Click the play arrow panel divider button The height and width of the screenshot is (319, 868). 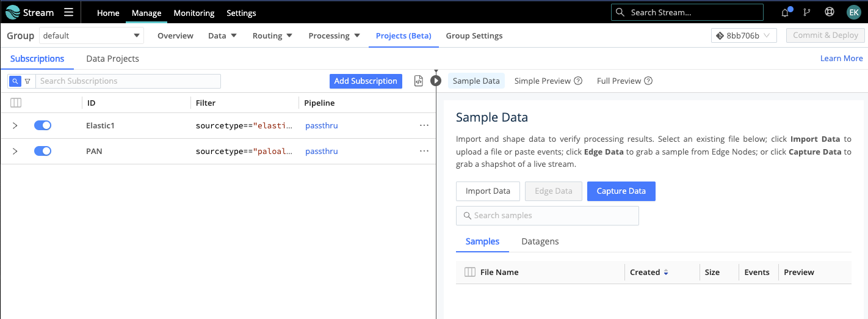tap(435, 81)
